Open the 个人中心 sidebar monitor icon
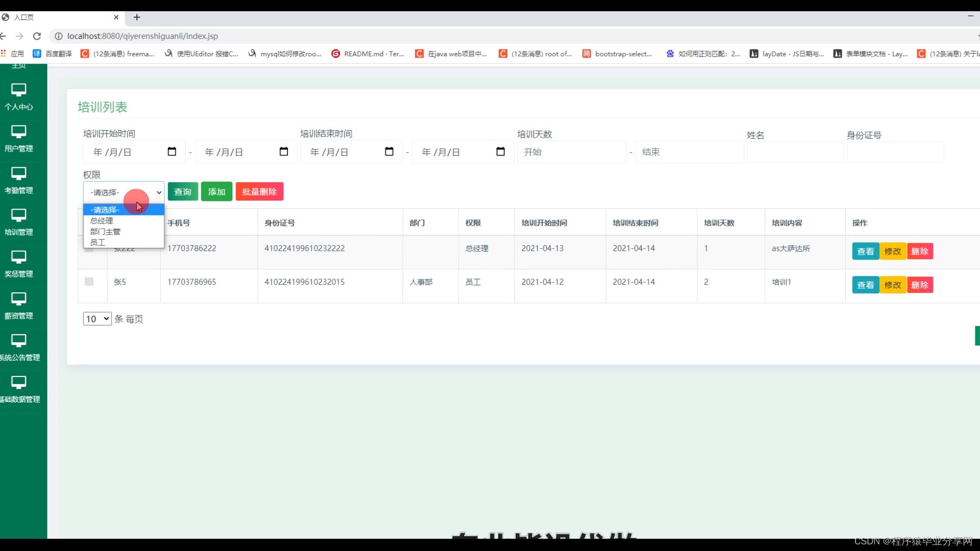 (x=19, y=90)
